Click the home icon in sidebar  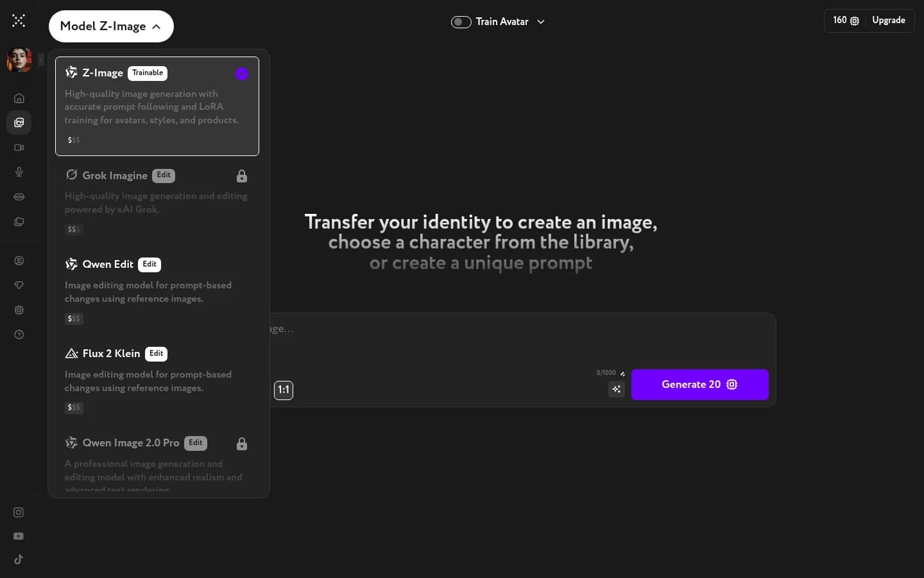(x=19, y=98)
